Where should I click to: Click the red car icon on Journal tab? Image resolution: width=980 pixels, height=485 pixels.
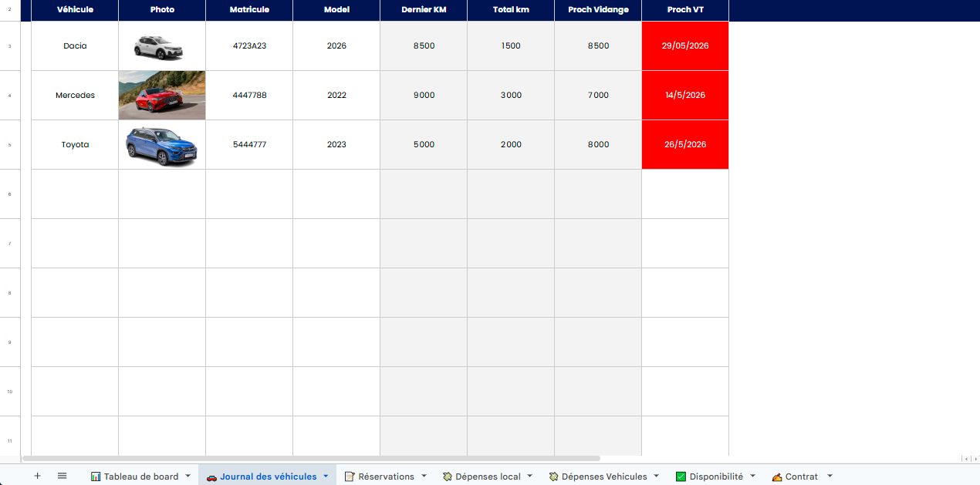pyautogui.click(x=211, y=477)
